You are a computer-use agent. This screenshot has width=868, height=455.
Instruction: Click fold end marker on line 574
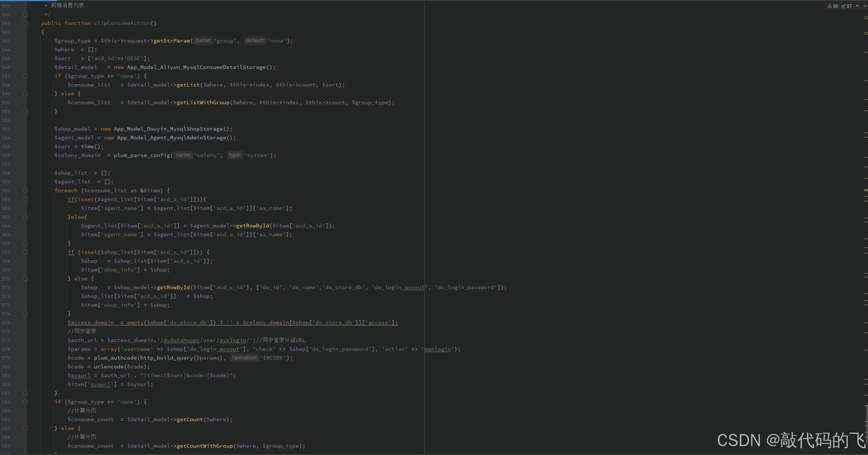click(x=25, y=314)
